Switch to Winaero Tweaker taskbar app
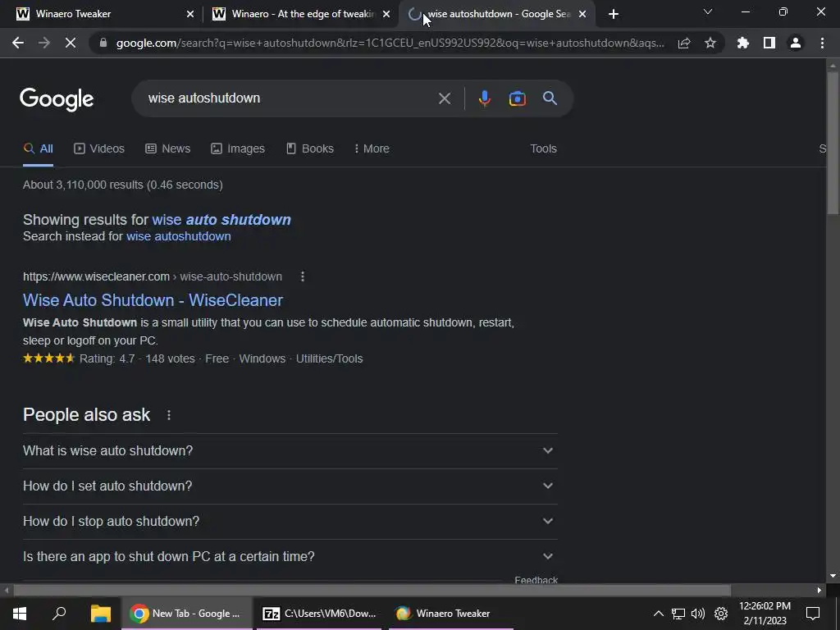 pos(451,614)
